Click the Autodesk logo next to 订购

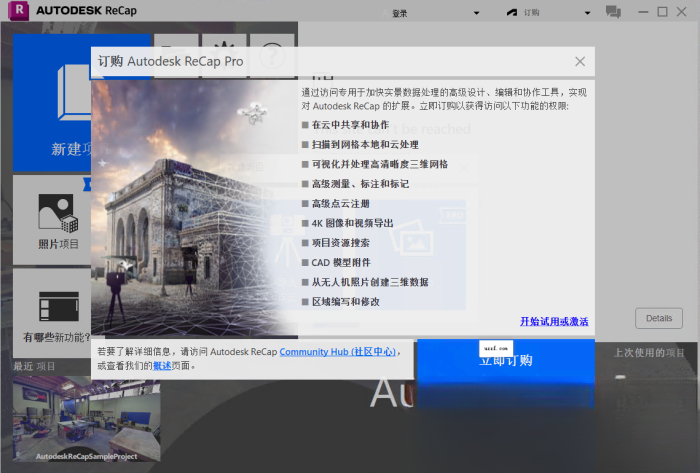click(512, 12)
